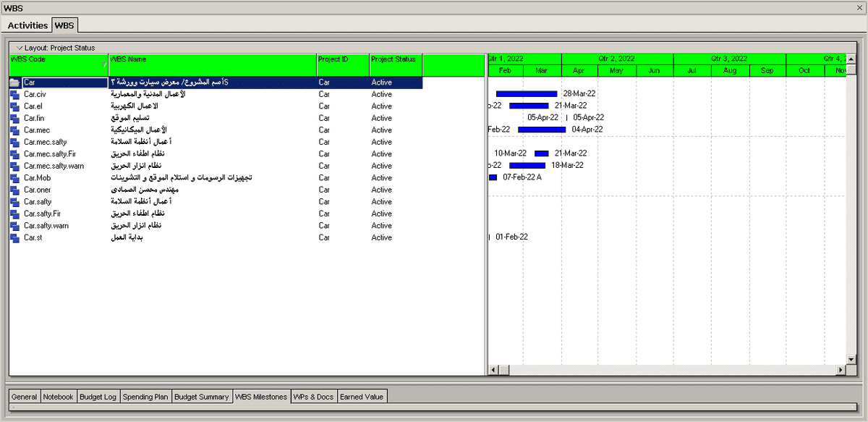Screen dimensions: 868x422
Task: Click the WBS icon beside Car.Mob
Action: 14,178
